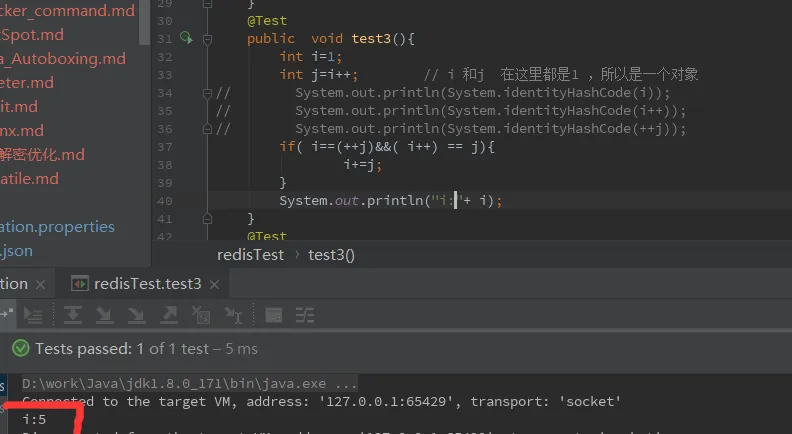Click the Drop Frame debugger icon
The image size is (792, 434).
201,315
